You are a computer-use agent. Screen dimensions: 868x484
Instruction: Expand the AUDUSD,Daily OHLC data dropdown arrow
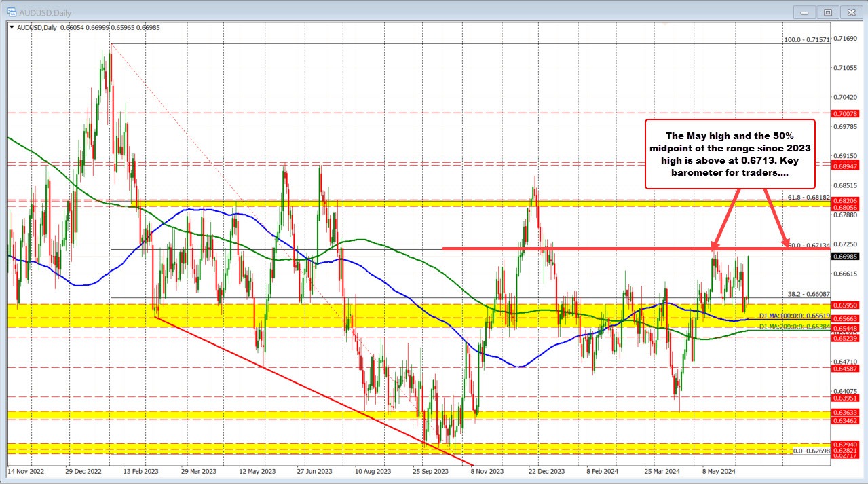pos(13,28)
